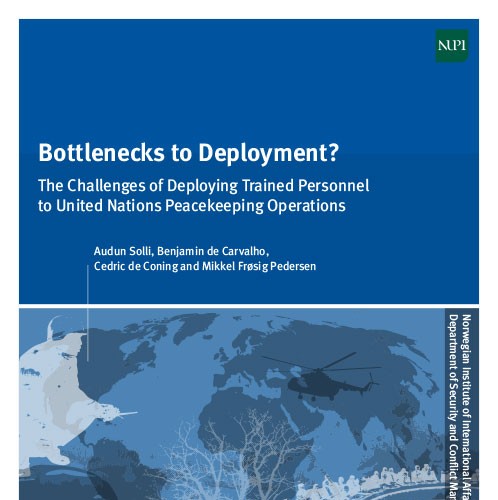Click the helicopter silhouette on the map
This screenshot has width=498, height=500.
(x=322, y=376)
